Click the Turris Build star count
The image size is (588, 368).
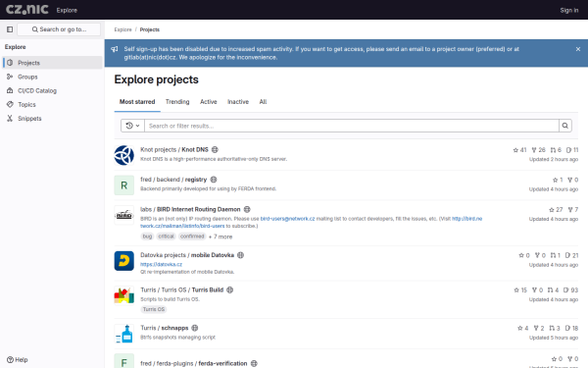520,290
